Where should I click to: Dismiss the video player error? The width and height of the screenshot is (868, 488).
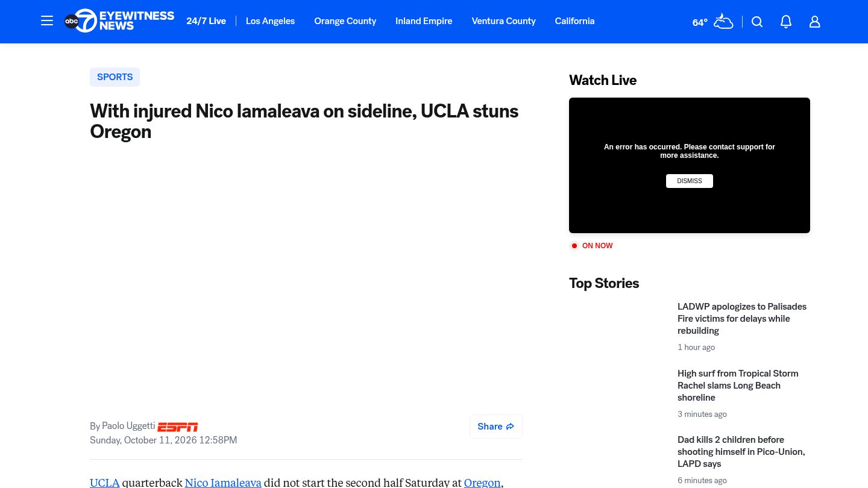pyautogui.click(x=690, y=181)
